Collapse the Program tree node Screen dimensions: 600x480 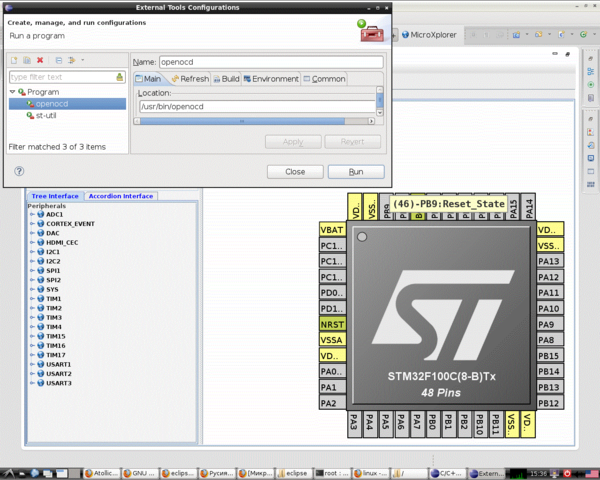[12, 92]
